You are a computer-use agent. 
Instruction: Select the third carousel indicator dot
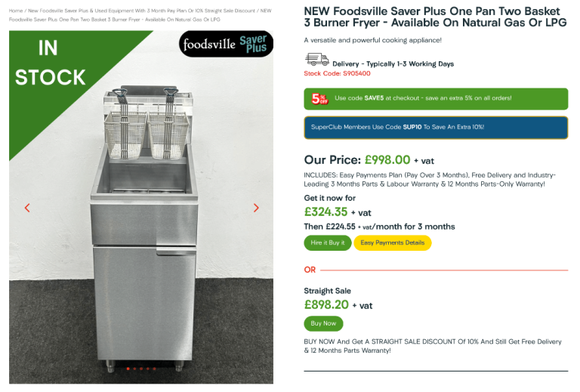click(x=141, y=369)
